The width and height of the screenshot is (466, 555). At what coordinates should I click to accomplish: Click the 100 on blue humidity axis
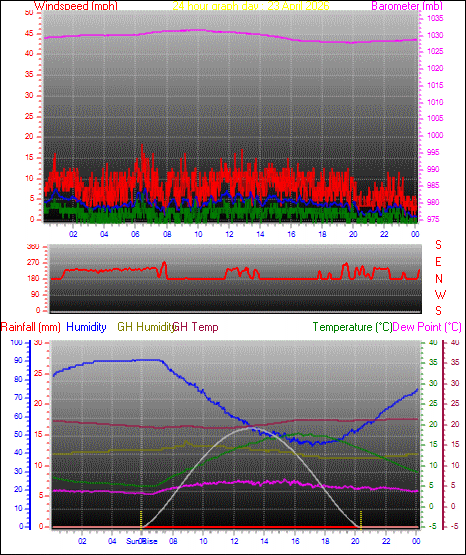click(x=17, y=342)
